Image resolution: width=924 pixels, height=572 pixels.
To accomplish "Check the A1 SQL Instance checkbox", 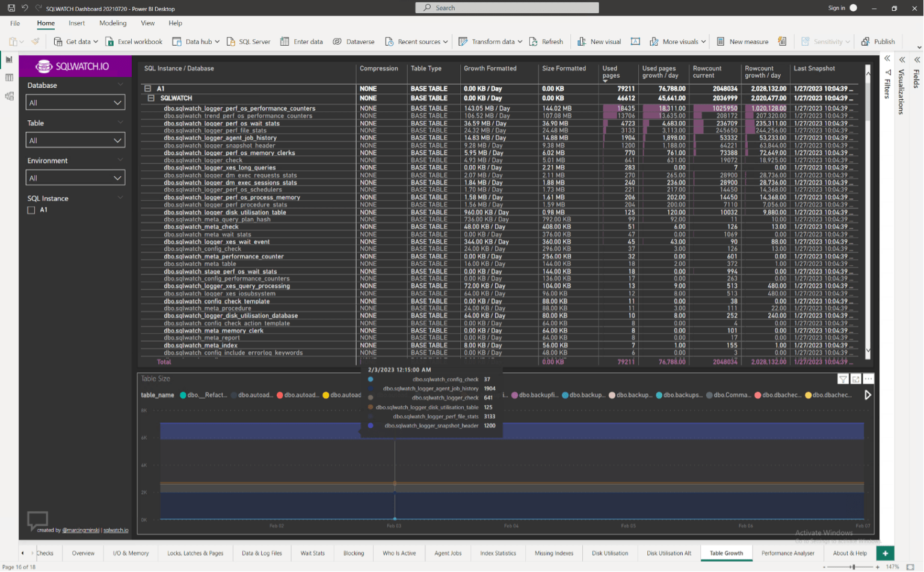I will [31, 210].
